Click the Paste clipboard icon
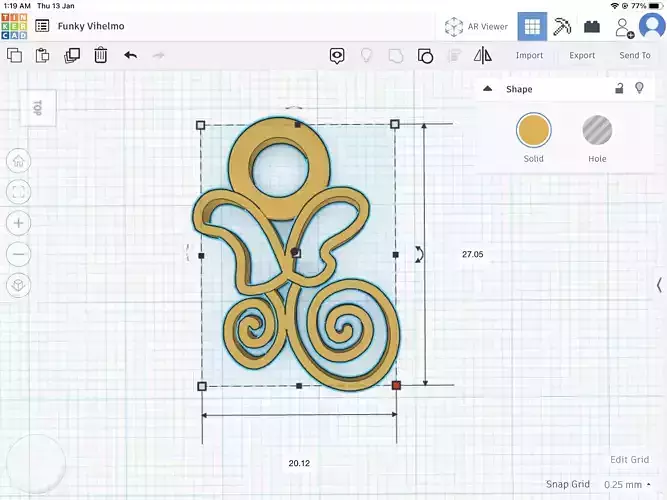The width and height of the screenshot is (667, 500). [43, 55]
